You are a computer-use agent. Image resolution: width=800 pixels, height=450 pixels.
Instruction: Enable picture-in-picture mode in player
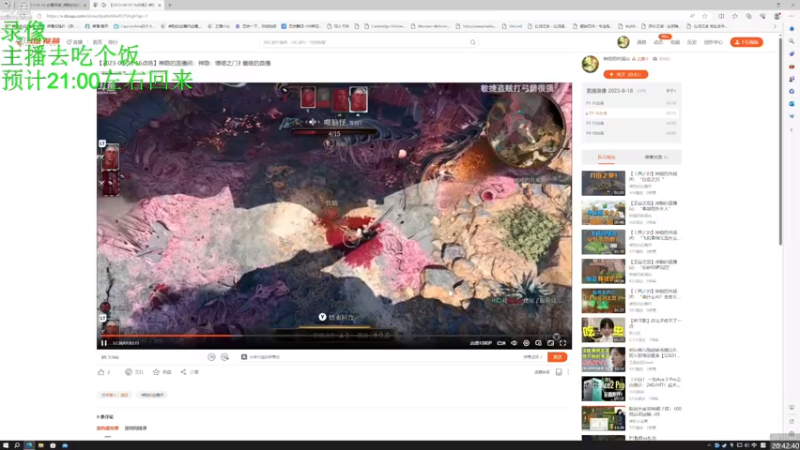click(538, 343)
